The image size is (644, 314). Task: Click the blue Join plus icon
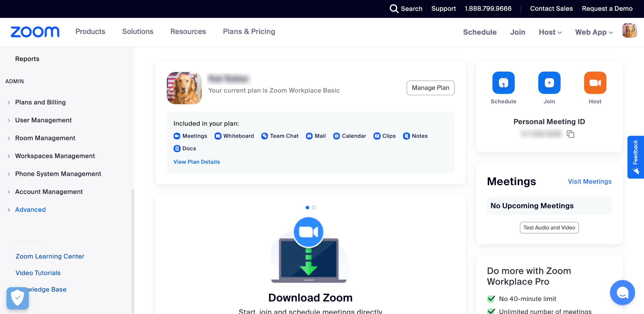click(549, 83)
